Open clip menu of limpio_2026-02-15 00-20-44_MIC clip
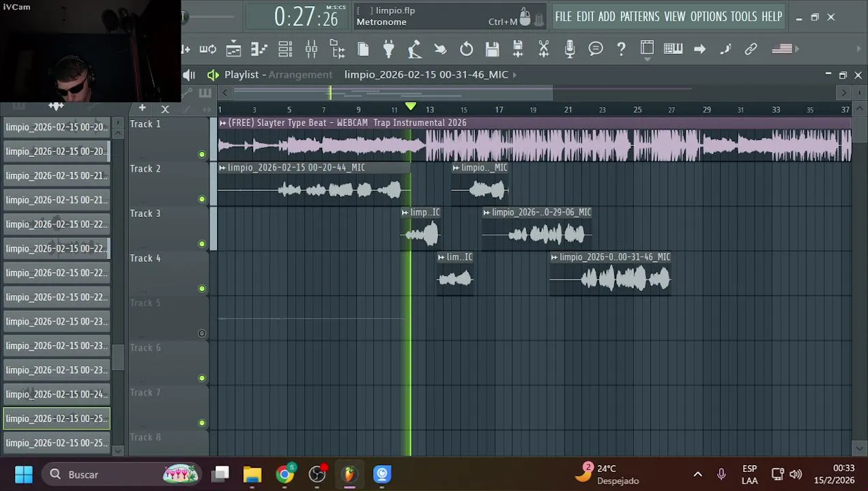Image resolution: width=868 pixels, height=491 pixels. point(222,168)
